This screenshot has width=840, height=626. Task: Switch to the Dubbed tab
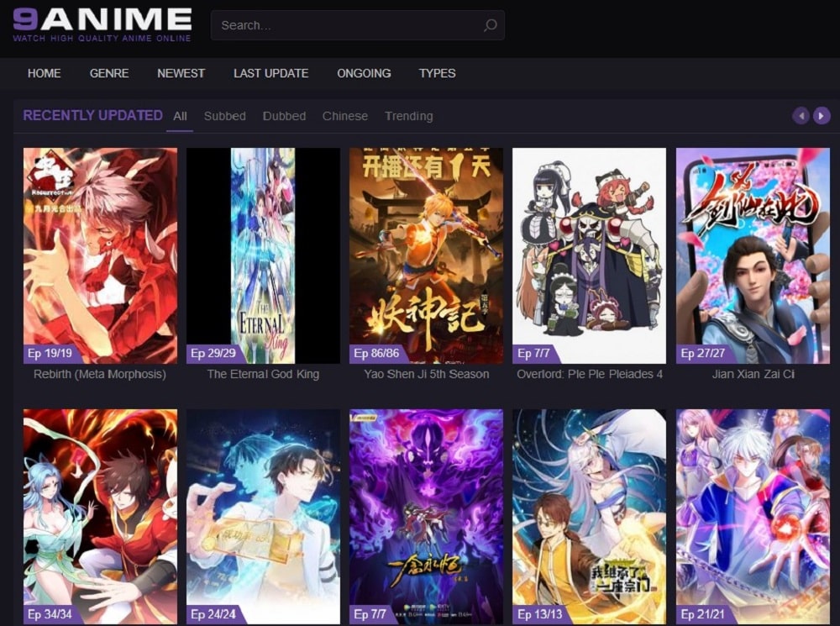coord(284,116)
